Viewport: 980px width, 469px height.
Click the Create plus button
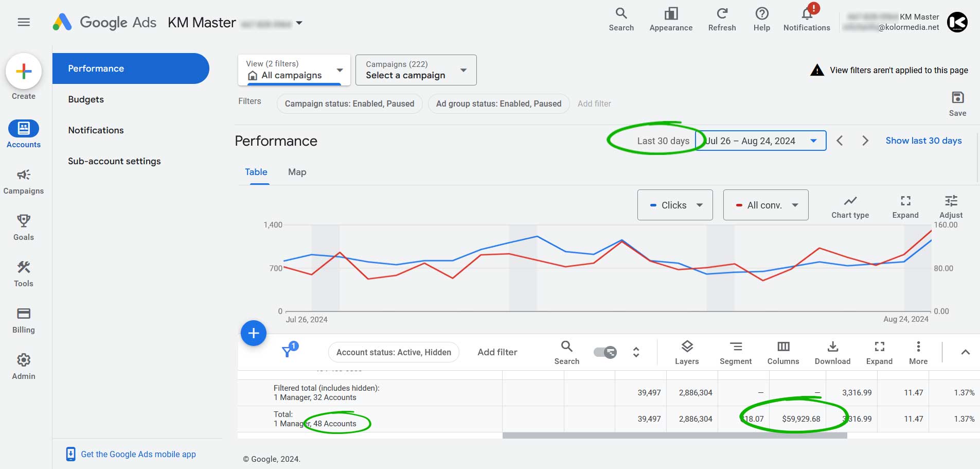tap(24, 71)
